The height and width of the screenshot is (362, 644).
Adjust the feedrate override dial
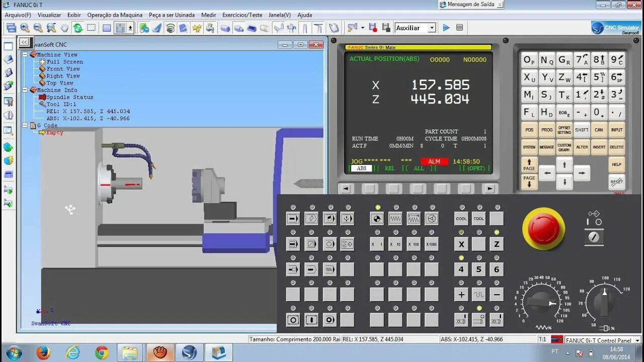(541, 303)
